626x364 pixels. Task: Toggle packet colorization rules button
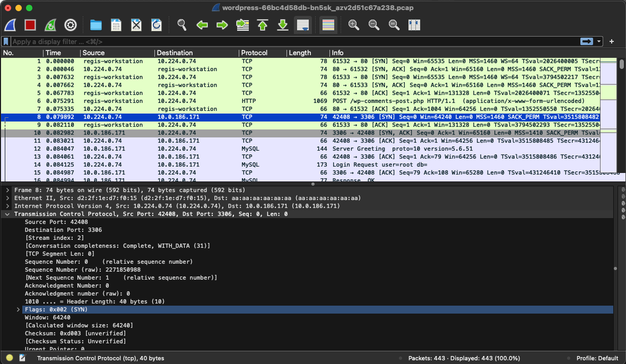pos(328,25)
